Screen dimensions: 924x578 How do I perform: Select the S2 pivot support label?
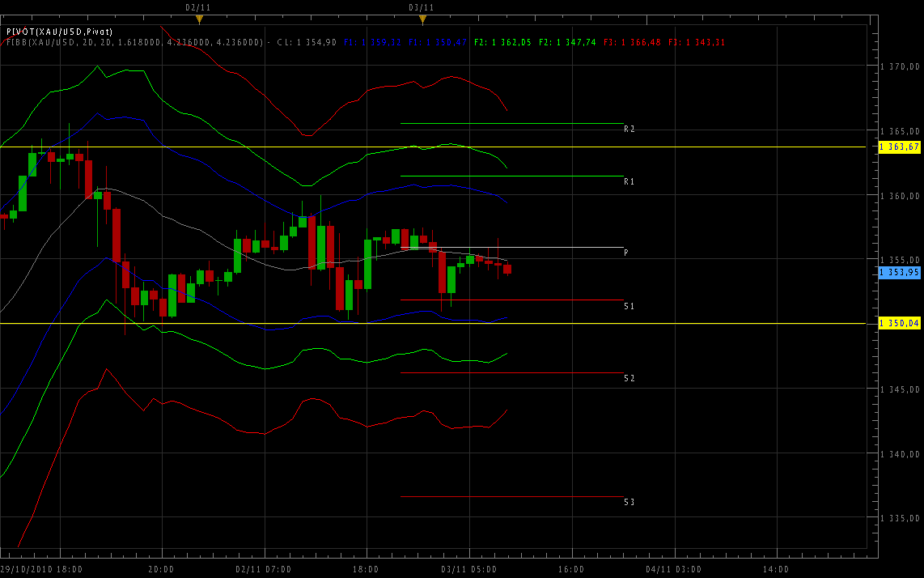pos(629,378)
